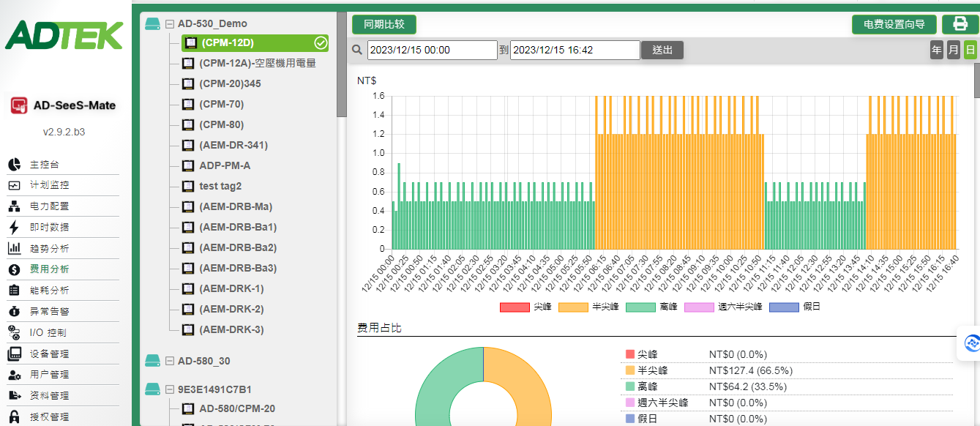This screenshot has height=426, width=980.
Task: Collapse the AD-580_30 tree node
Action: tap(170, 361)
